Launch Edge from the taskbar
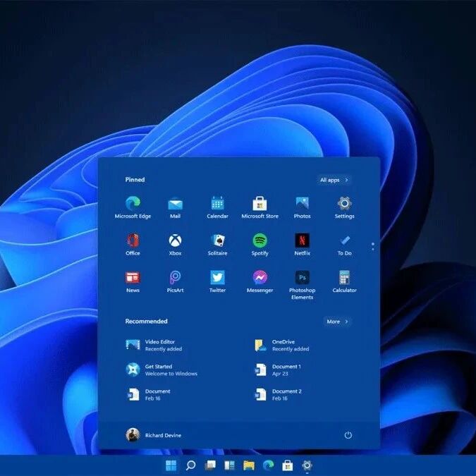The width and height of the screenshot is (476, 476). point(268,465)
